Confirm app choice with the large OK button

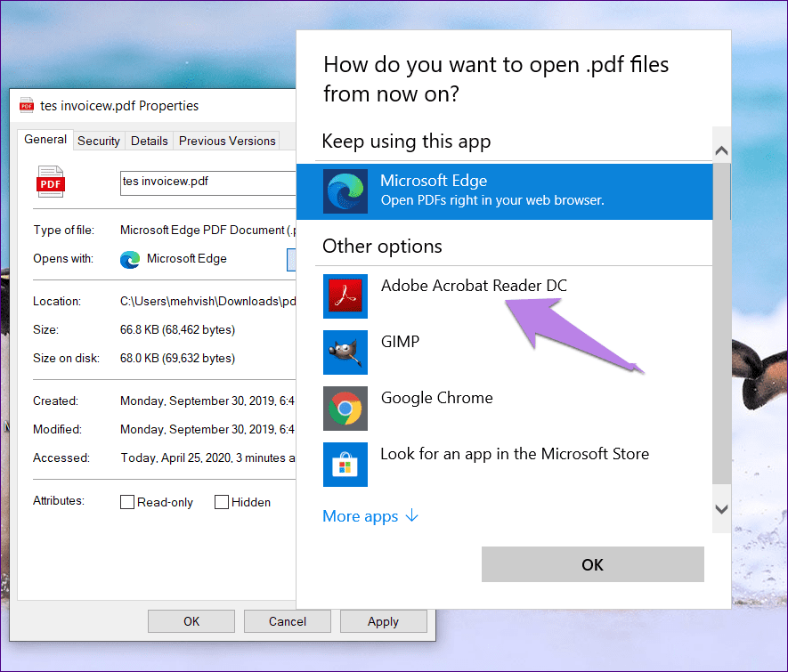592,564
